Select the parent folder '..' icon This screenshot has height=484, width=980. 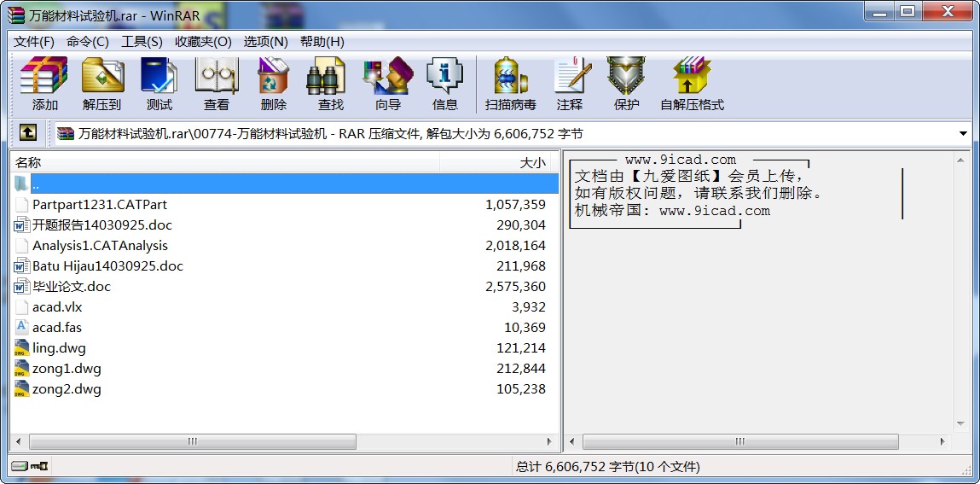click(20, 184)
